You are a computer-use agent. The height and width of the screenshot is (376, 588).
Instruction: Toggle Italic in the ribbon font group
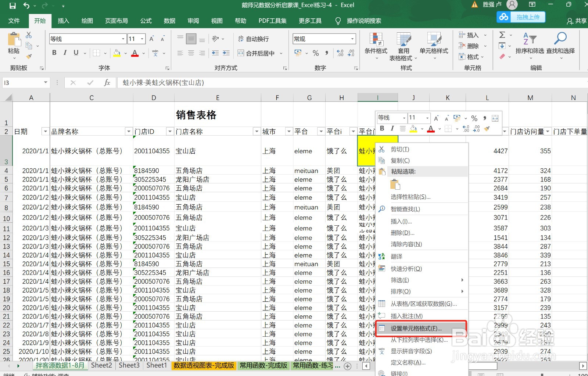65,53
